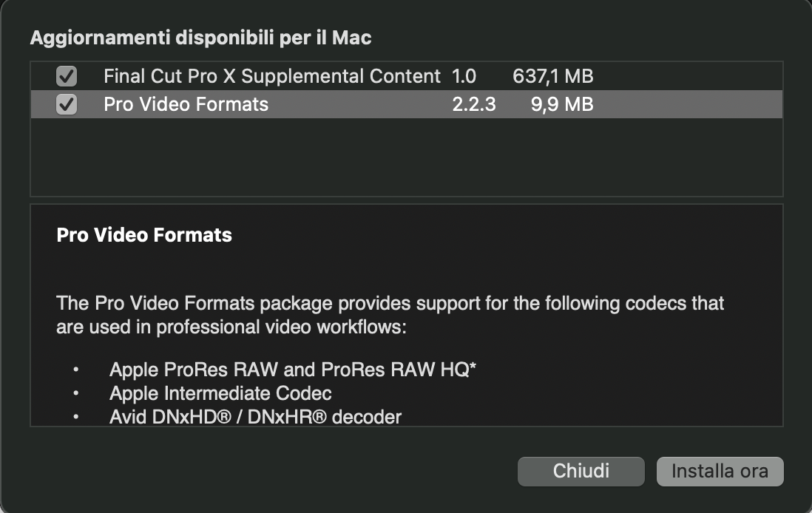Toggle the Pro Video Formats checkbox
This screenshot has width=812, height=513.
[x=67, y=104]
